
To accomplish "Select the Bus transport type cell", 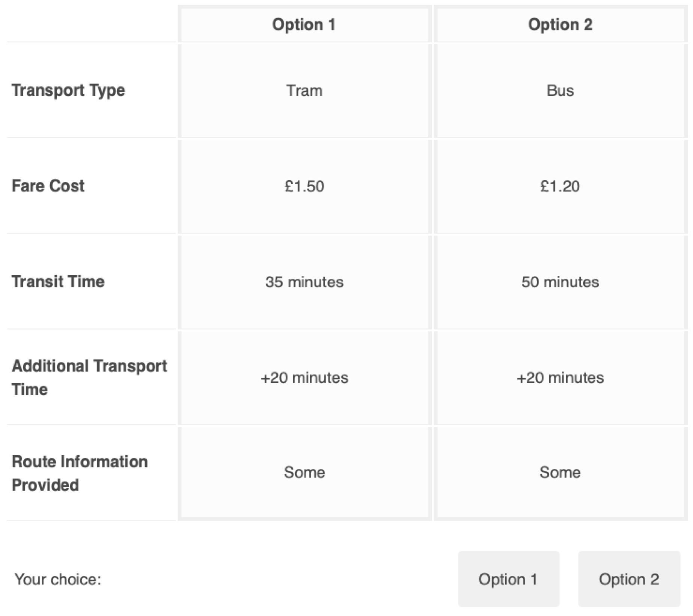I will click(x=560, y=91).
